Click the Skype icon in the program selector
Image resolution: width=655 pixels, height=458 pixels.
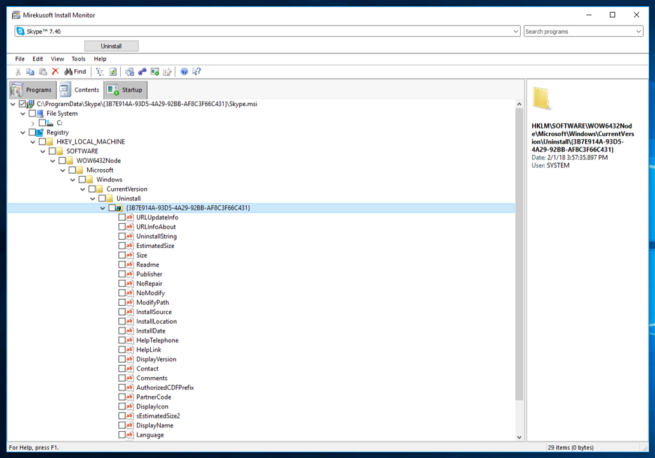20,31
